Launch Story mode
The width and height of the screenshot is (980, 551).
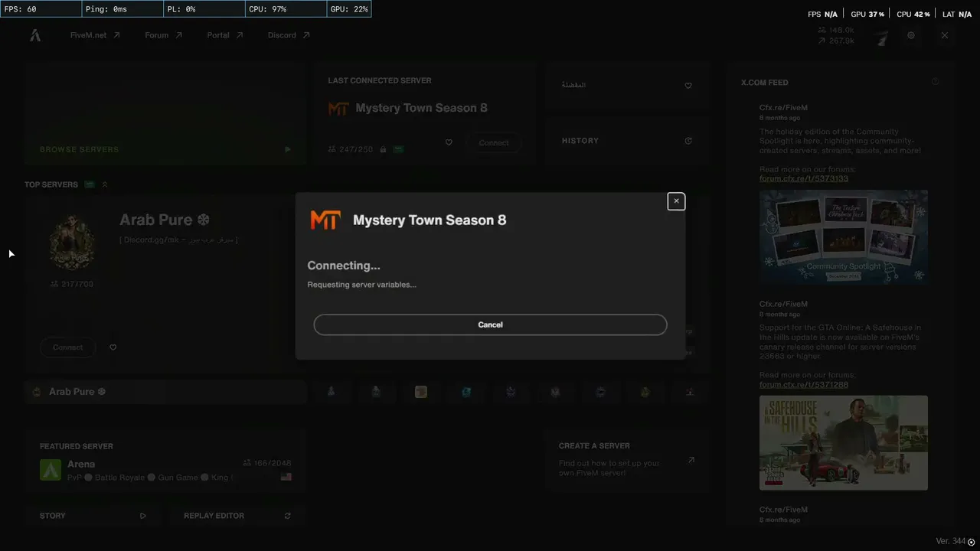click(x=93, y=516)
